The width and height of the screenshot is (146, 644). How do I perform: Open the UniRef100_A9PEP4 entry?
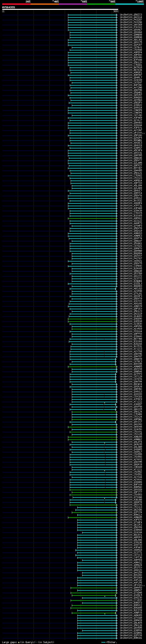(x=131, y=53)
